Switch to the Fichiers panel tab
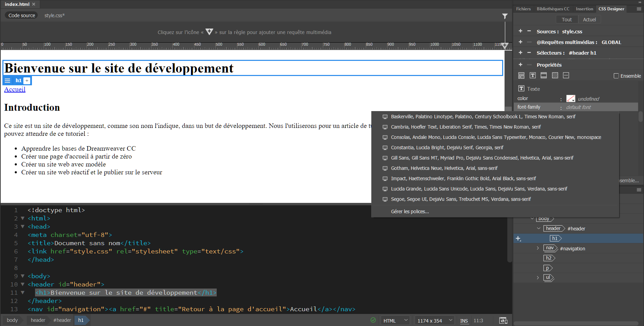The height and width of the screenshot is (326, 644). 523,9
